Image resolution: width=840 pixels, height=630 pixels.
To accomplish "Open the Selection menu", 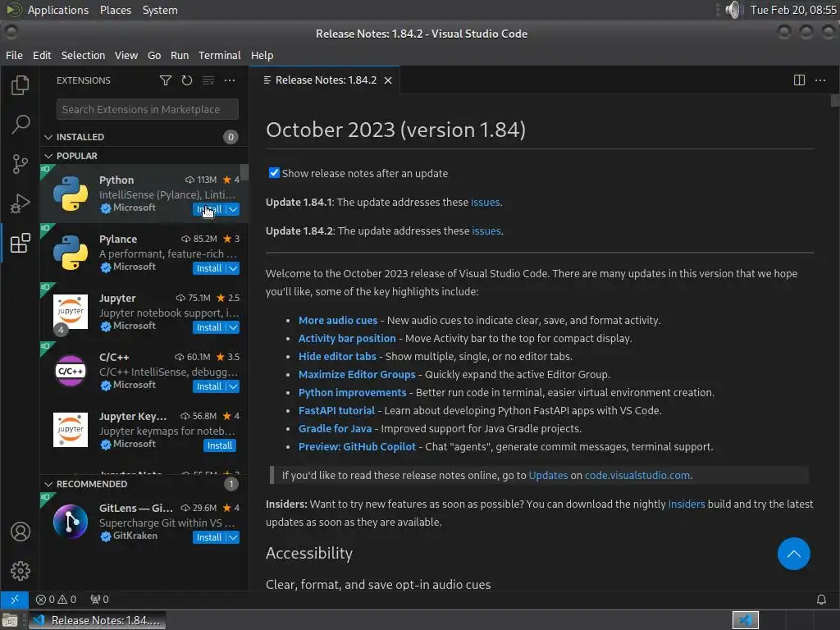I will pos(83,55).
